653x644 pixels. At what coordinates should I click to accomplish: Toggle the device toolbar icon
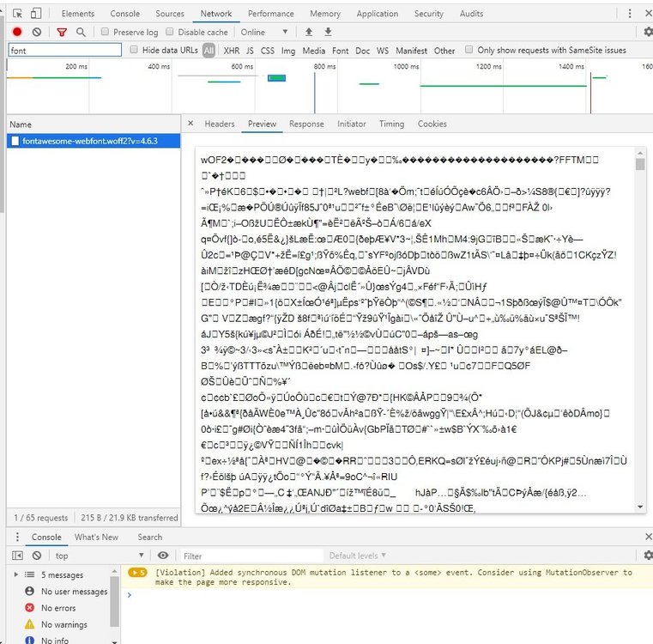pyautogui.click(x=39, y=14)
